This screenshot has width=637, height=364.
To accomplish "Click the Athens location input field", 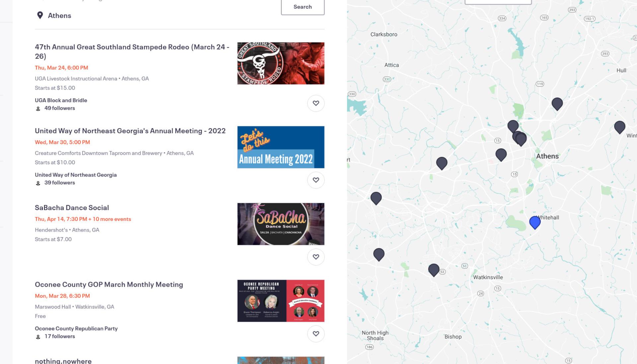I will click(x=156, y=16).
